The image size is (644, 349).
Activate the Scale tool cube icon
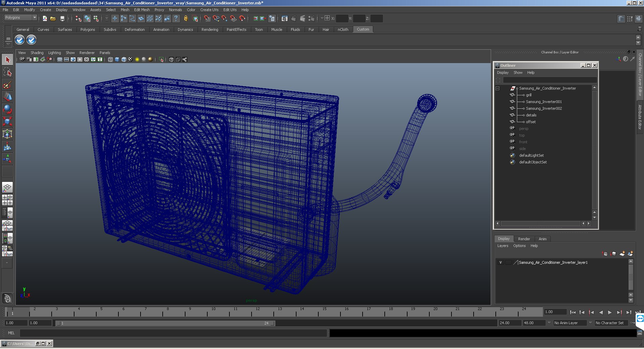click(x=7, y=121)
